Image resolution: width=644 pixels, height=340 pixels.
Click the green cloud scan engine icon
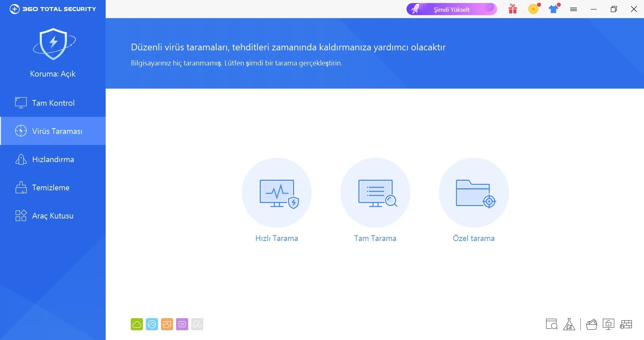tap(137, 324)
